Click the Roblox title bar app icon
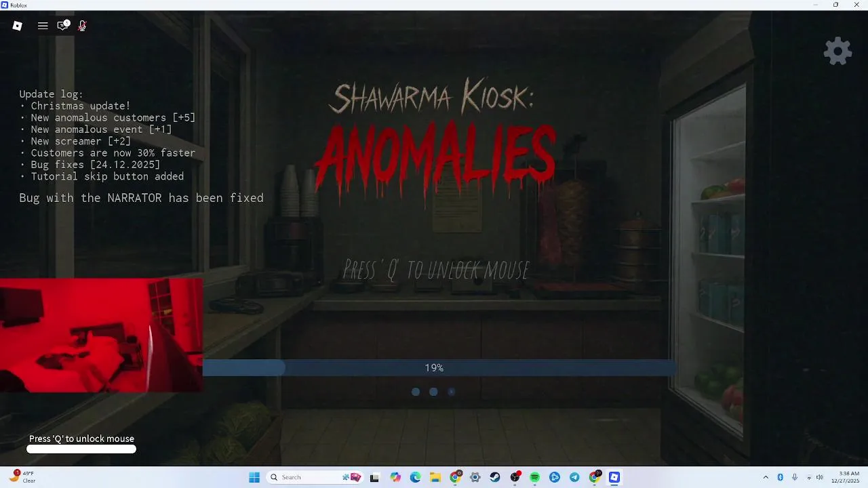This screenshot has height=488, width=868. (x=5, y=5)
